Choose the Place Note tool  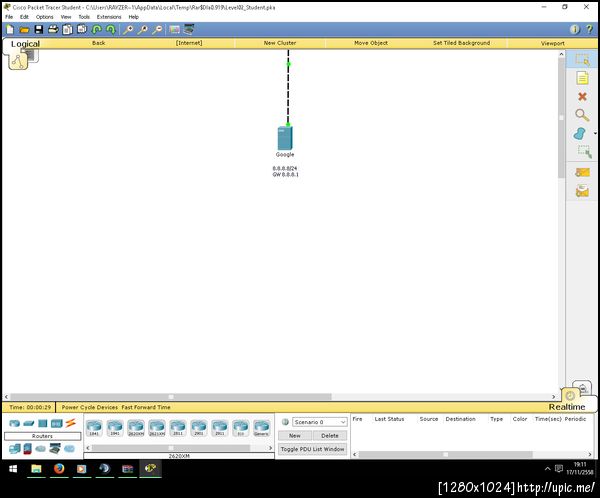582,78
